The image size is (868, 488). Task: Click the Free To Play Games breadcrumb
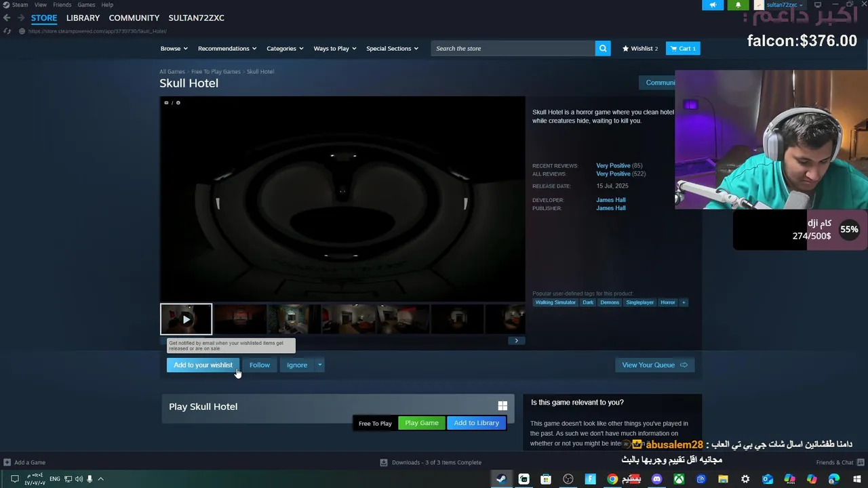(x=216, y=71)
